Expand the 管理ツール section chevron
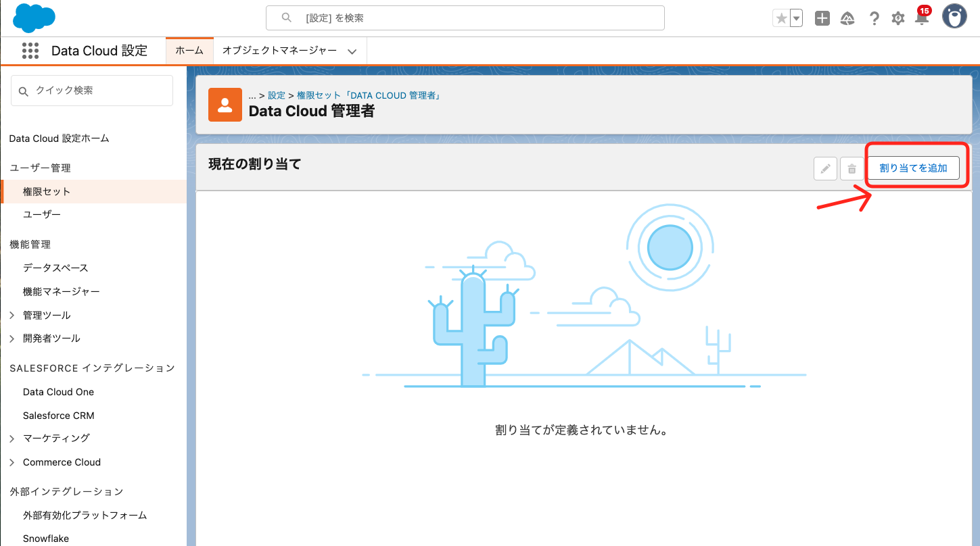980x546 pixels. (x=12, y=316)
